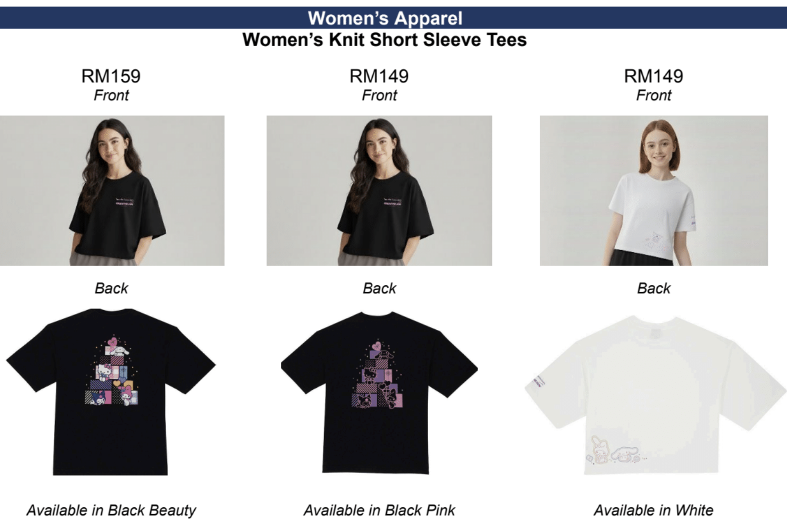Click the Back label above White tee
The width and height of the screenshot is (787, 532).
pos(654,288)
